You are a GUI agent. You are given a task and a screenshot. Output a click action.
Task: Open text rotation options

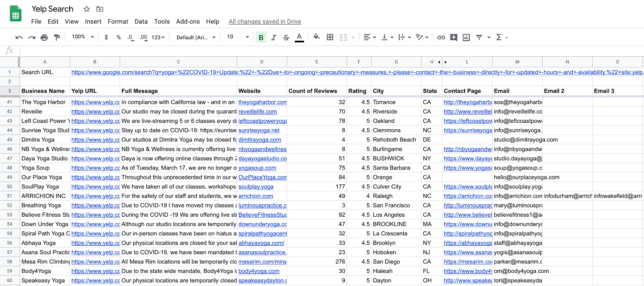coord(422,37)
